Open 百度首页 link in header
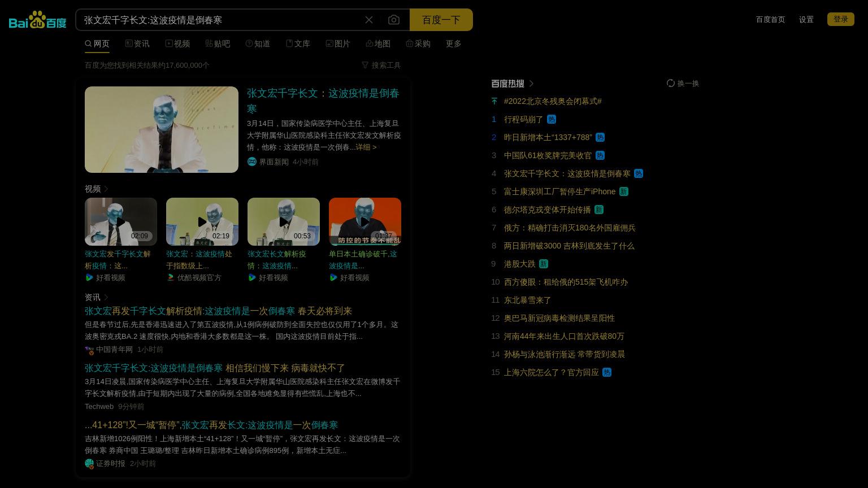Screen dimensions: 868x488 (770, 19)
